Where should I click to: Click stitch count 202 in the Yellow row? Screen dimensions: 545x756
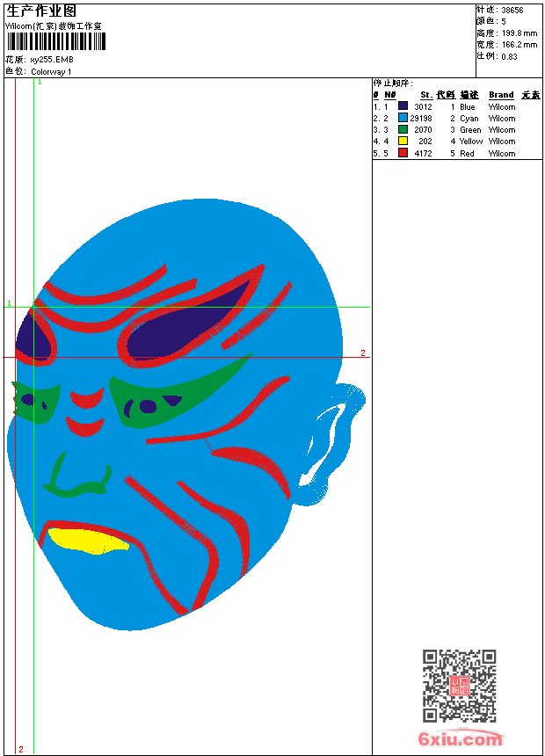(425, 142)
